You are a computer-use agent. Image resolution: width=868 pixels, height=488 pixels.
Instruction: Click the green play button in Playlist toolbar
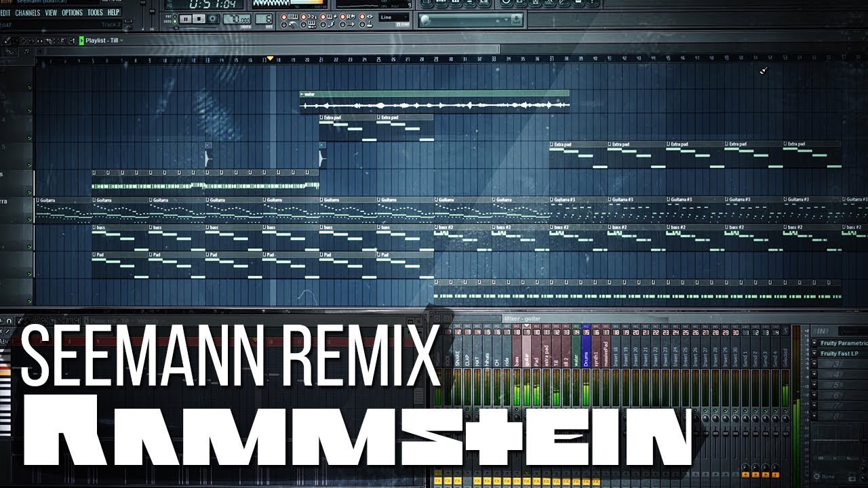pos(81,41)
